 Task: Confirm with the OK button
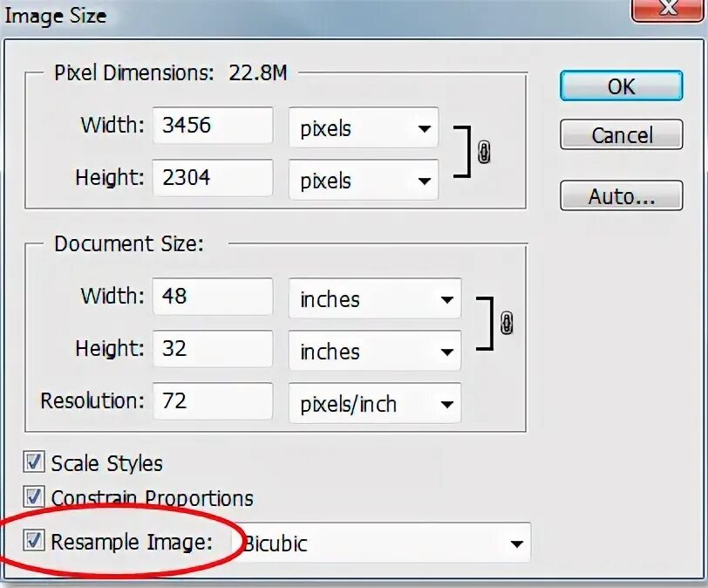tap(622, 85)
